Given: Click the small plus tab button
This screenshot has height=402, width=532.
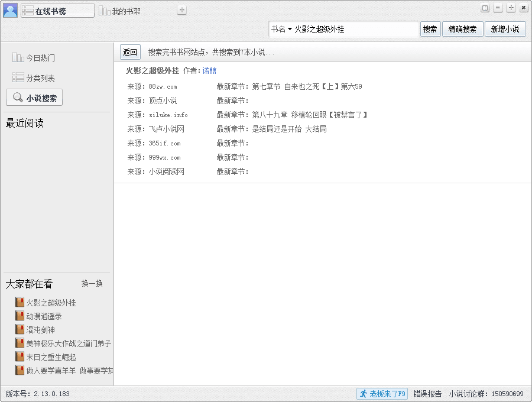Looking at the screenshot, I should [x=181, y=10].
